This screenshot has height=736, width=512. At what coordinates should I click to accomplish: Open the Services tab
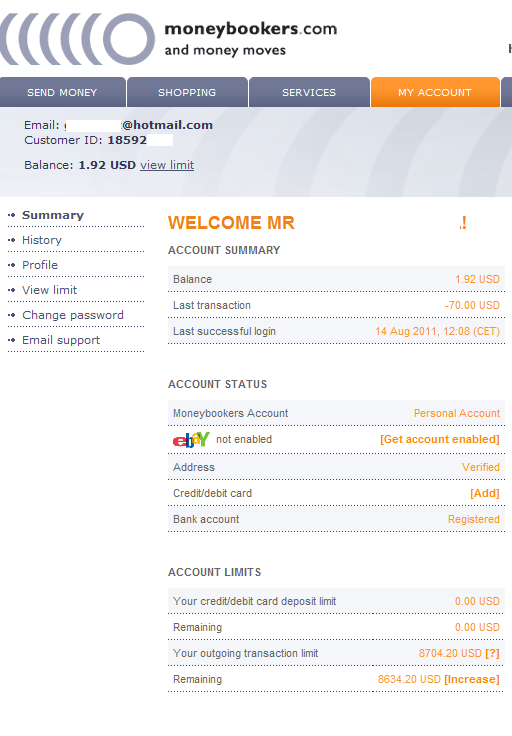(309, 92)
